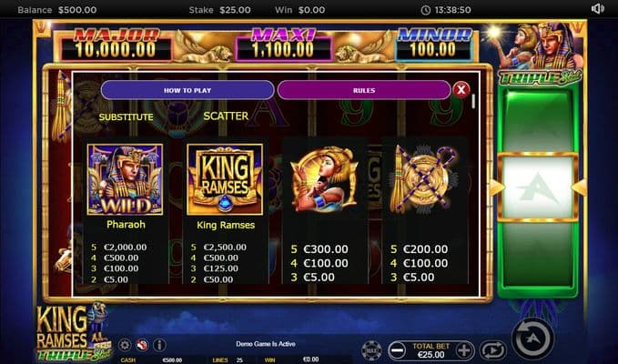Decrease total bet with minus button
618x364 pixels.
click(397, 350)
